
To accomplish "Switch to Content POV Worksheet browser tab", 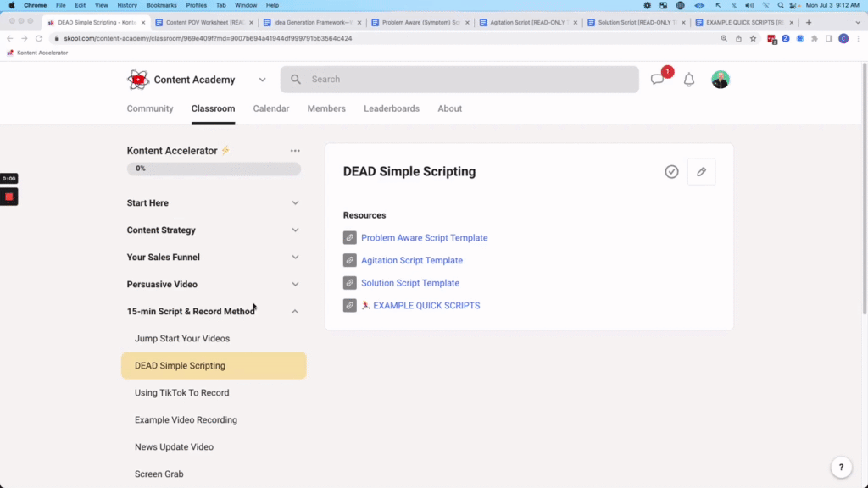I will [204, 23].
